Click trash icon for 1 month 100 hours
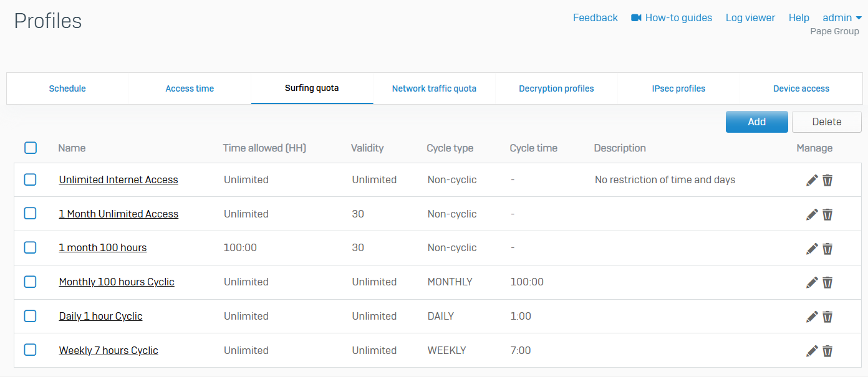 [x=827, y=249]
